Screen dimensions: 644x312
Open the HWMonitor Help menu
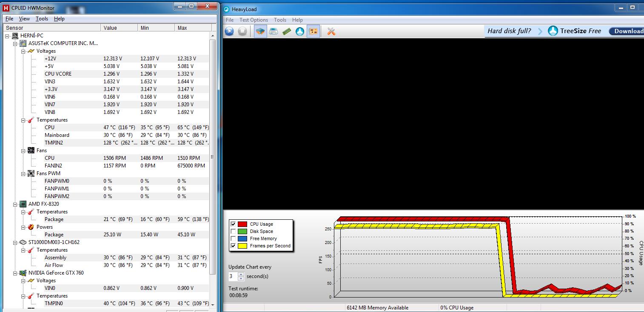click(59, 19)
